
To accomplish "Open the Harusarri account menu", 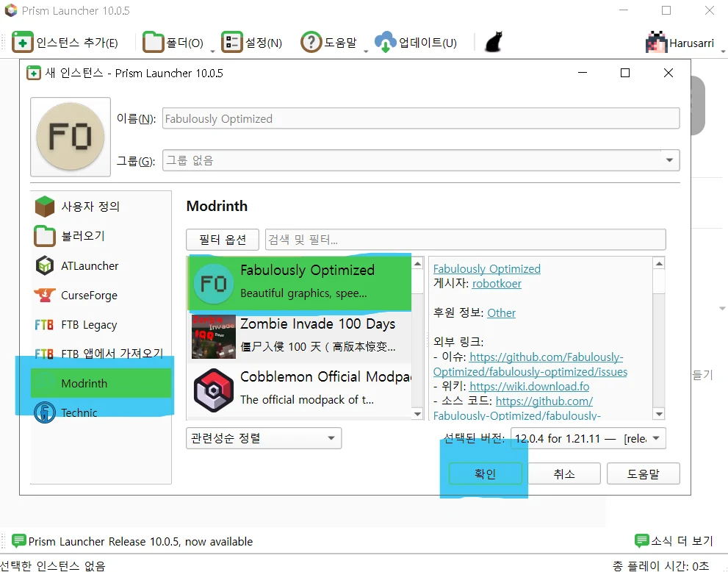I will coord(680,43).
